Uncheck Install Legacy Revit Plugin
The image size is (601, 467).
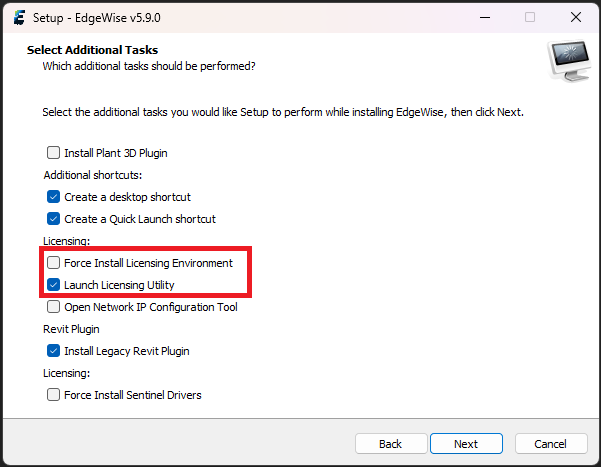point(54,351)
